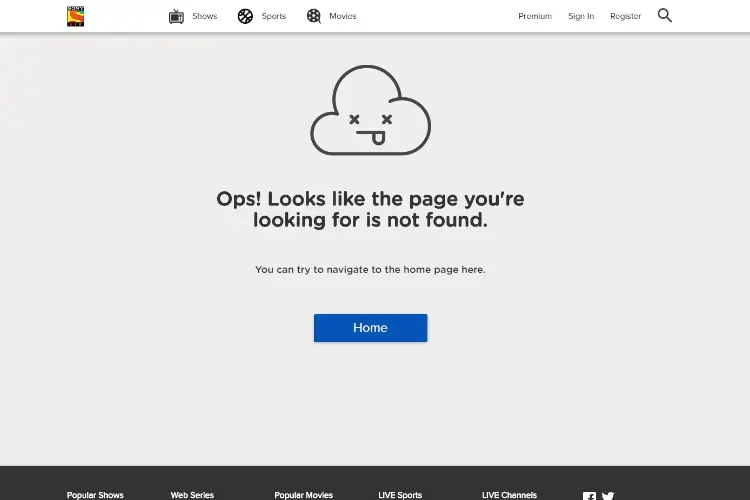Go to the Premium page
750x500 pixels.
coord(535,16)
